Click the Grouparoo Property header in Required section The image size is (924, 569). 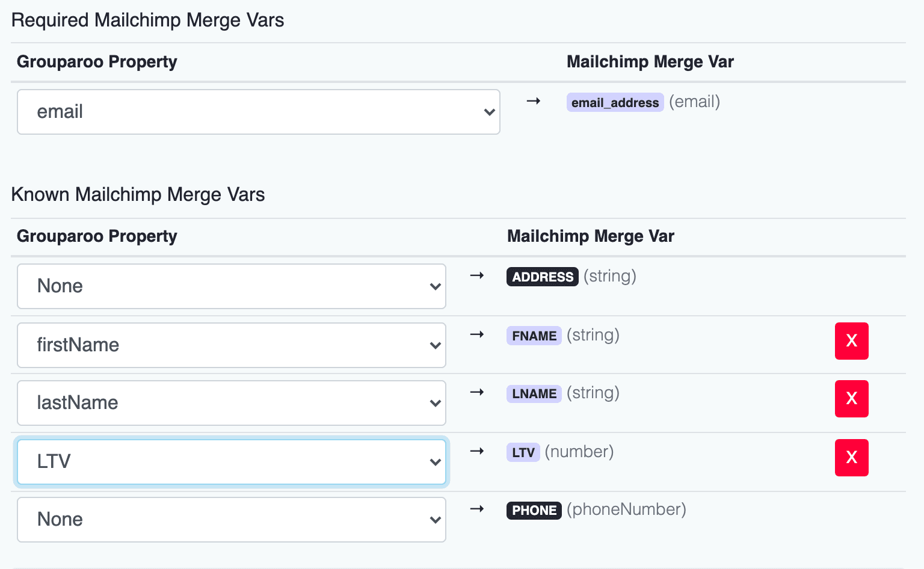click(97, 61)
